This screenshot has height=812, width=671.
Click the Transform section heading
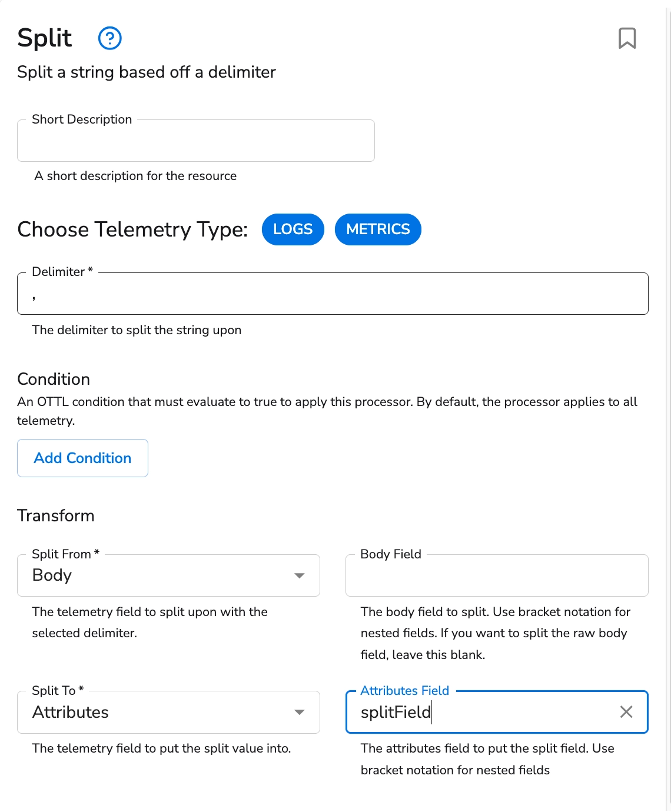click(x=55, y=515)
